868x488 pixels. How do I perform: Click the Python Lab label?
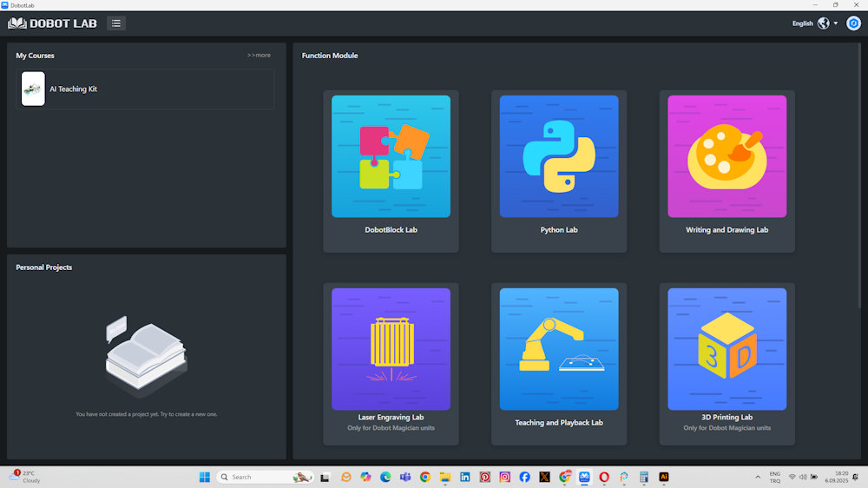[558, 230]
